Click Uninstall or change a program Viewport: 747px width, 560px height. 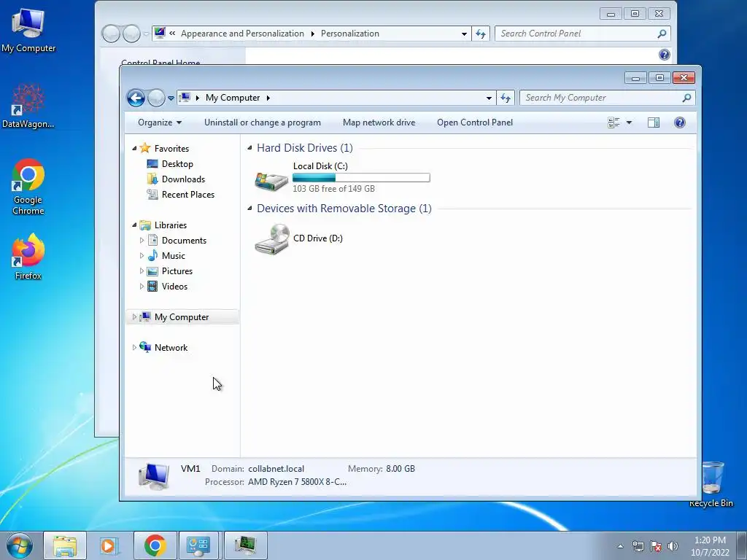263,122
